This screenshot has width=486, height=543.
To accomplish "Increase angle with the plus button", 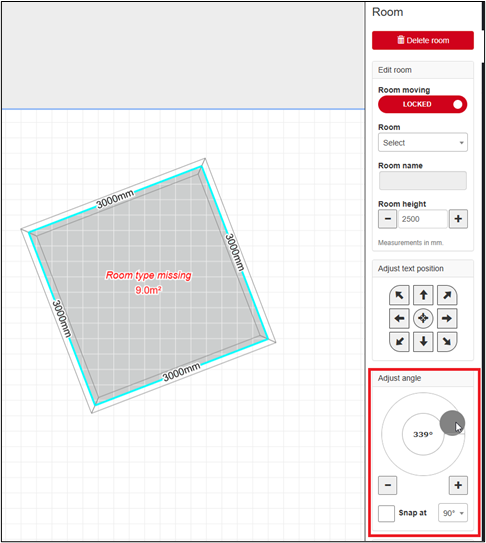I will pyautogui.click(x=458, y=485).
